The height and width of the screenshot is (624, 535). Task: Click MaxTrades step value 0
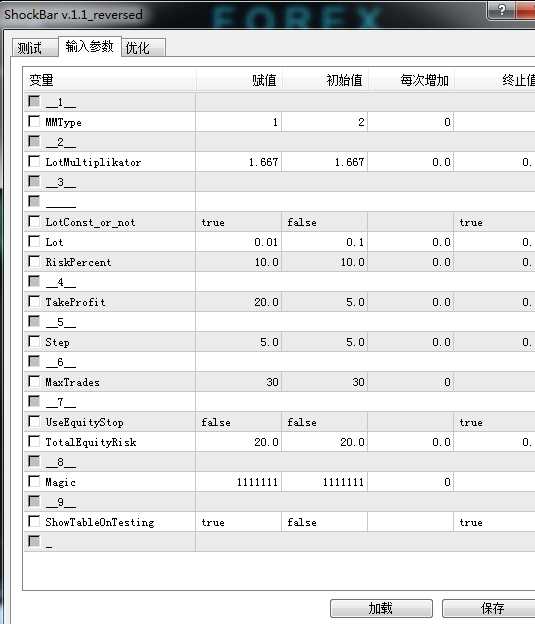411,382
